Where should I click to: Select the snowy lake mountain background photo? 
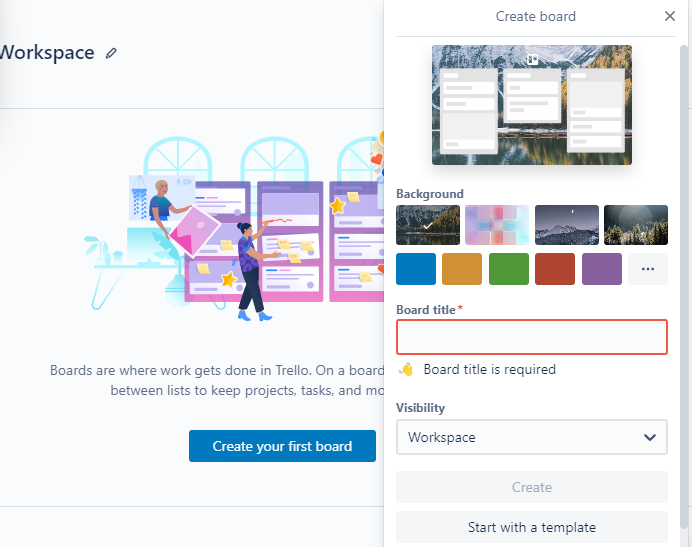click(428, 225)
